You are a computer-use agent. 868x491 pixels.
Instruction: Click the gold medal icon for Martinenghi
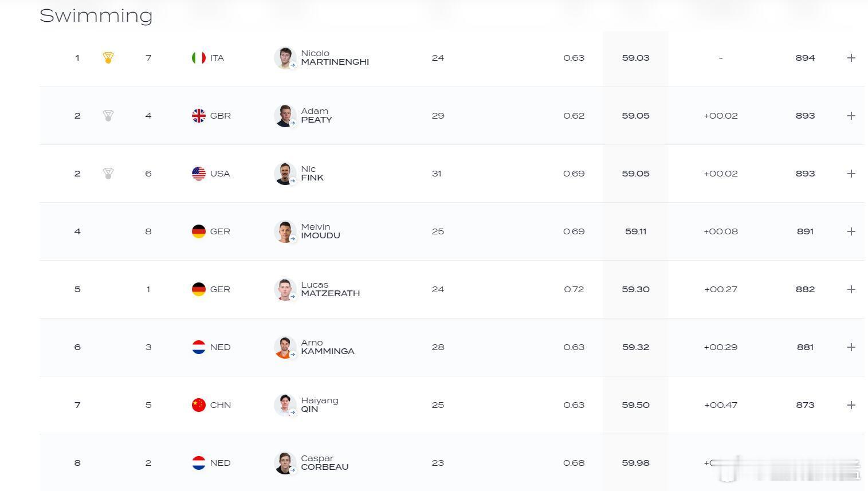(x=108, y=58)
